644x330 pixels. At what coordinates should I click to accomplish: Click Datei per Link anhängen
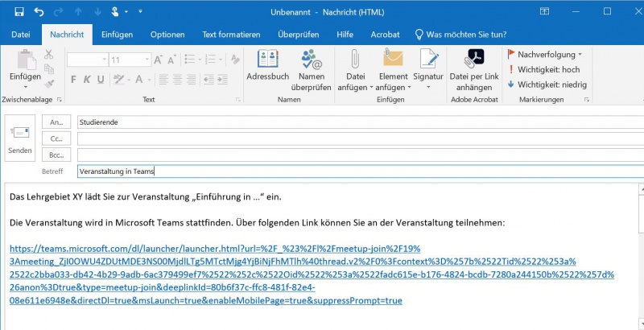click(474, 70)
